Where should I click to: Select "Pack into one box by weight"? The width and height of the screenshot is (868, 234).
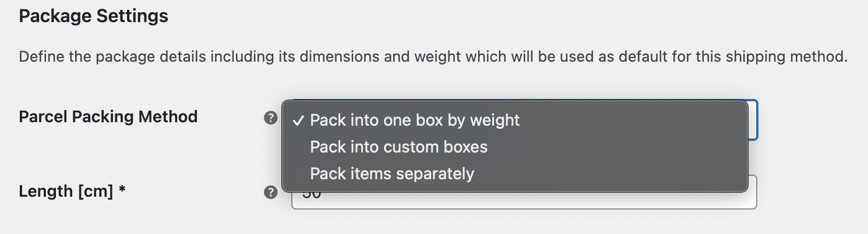415,120
